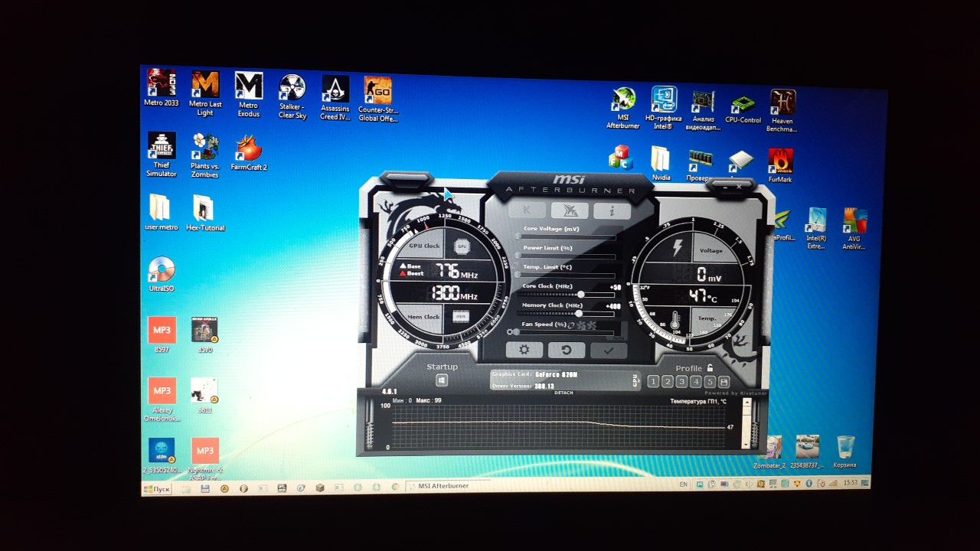The width and height of the screenshot is (980, 551).
Task: Open the Nvidia folder on desktop
Action: (x=661, y=164)
